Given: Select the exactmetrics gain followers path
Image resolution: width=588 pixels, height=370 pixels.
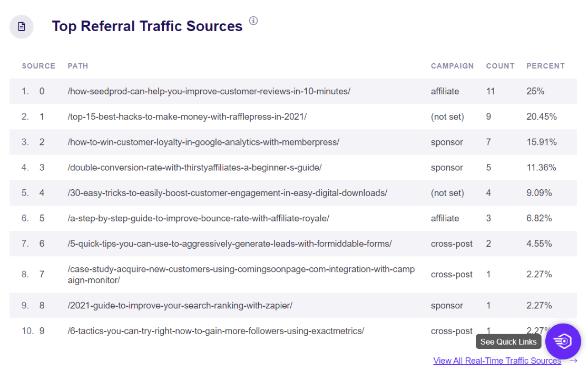Looking at the screenshot, I should (215, 331).
